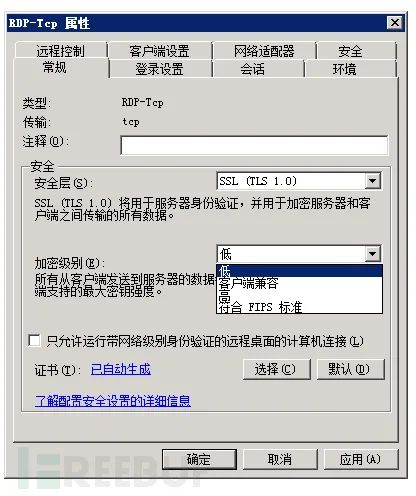Switch to the 远程控制 tab

(x=61, y=51)
